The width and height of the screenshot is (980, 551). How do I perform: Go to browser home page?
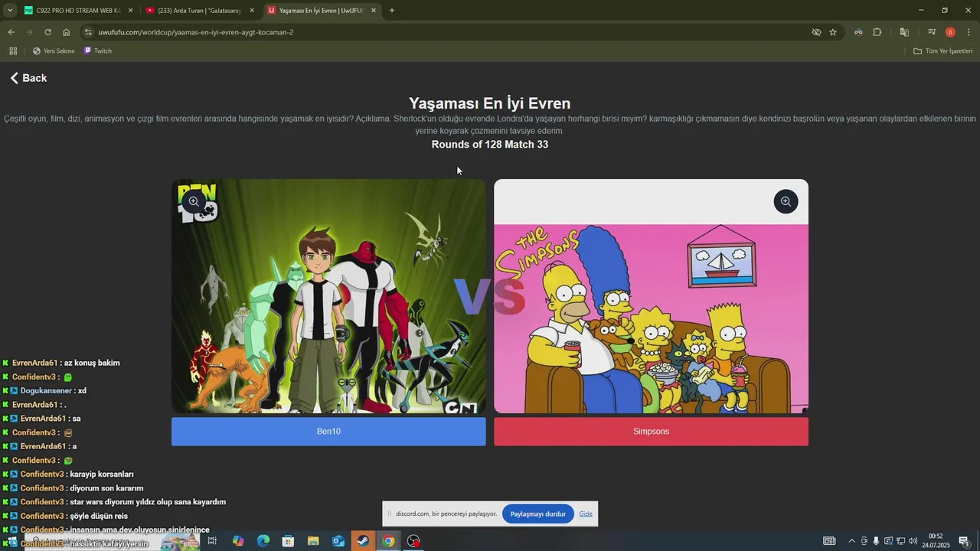click(x=66, y=32)
